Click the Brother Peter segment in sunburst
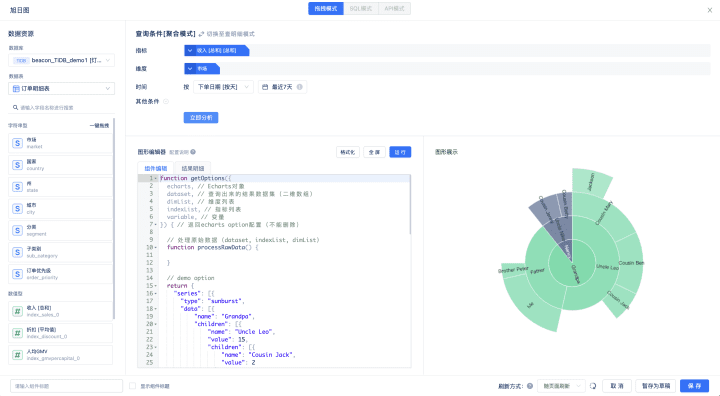This screenshot has height=396, width=720. [x=513, y=270]
